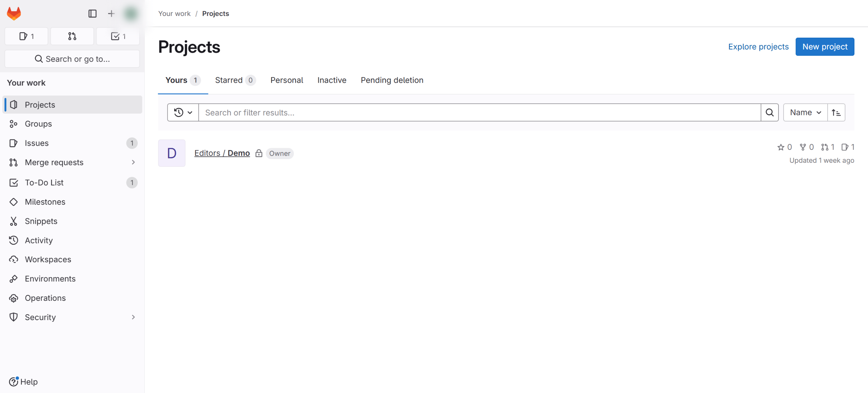Toggle the sort direction icon
Viewport: 868px width, 393px height.
[836, 112]
